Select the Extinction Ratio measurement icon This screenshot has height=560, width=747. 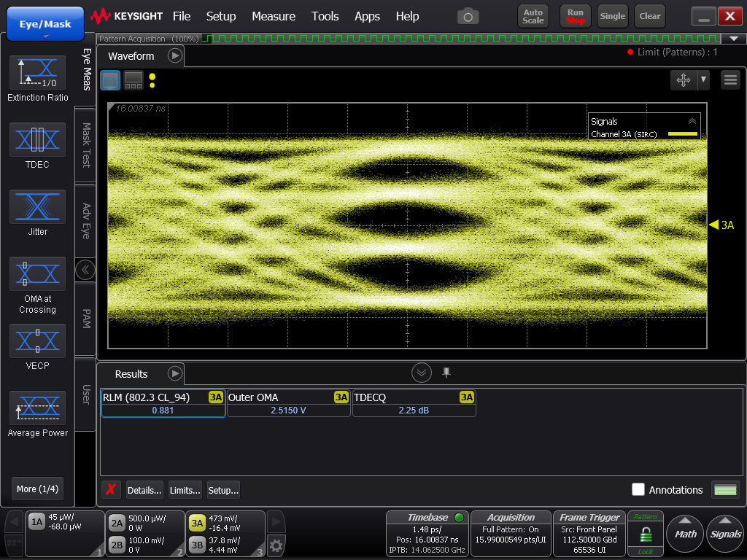[x=37, y=73]
